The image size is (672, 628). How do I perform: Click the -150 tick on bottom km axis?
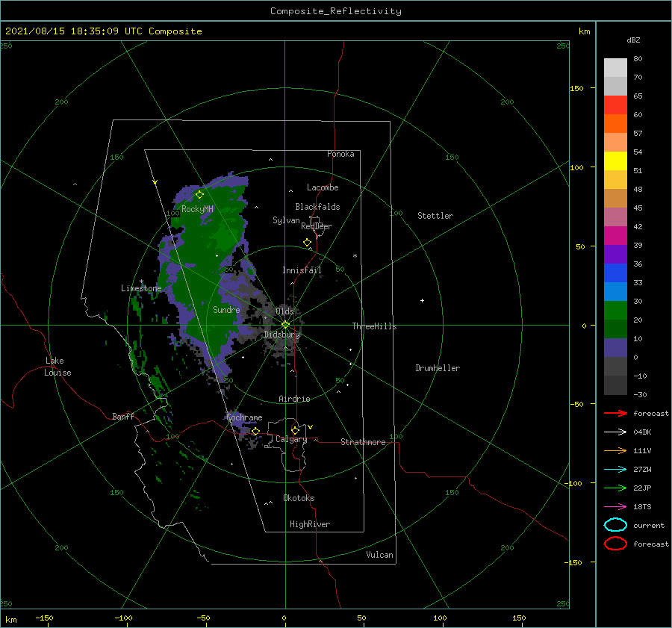point(44,618)
